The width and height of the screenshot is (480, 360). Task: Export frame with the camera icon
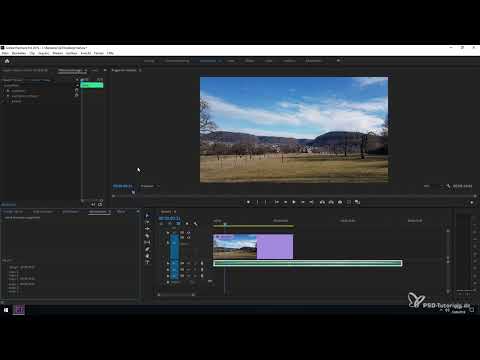(340, 202)
